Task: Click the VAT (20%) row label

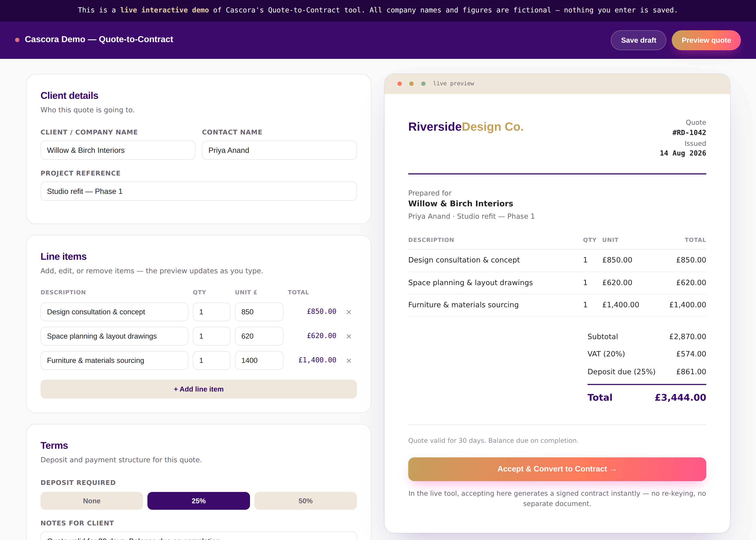Action: point(606,354)
